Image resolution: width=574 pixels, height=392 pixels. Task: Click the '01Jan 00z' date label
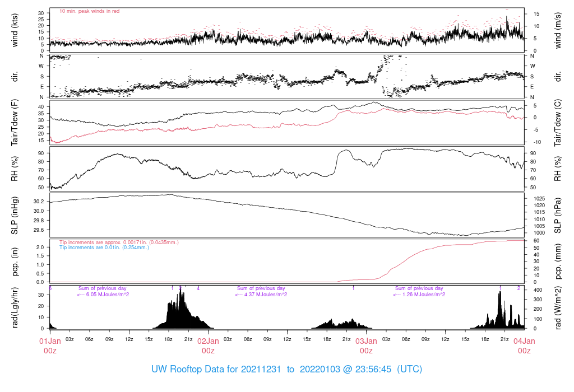tap(50, 346)
